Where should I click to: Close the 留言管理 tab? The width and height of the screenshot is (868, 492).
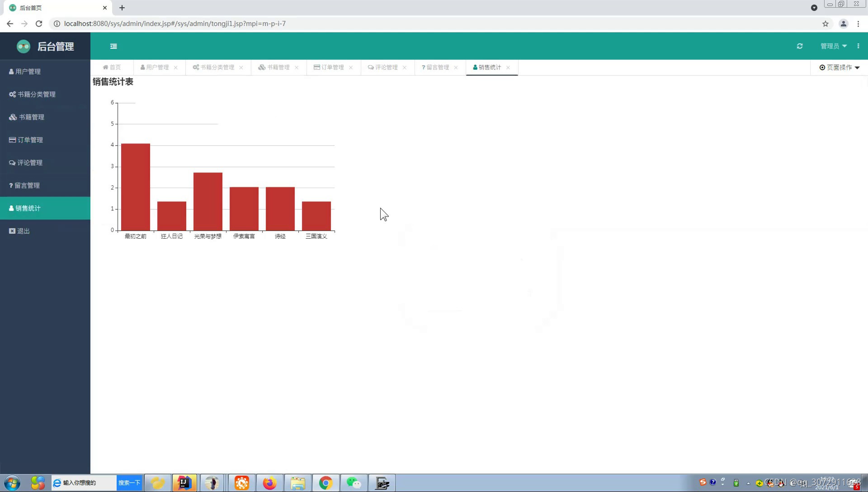(x=456, y=68)
